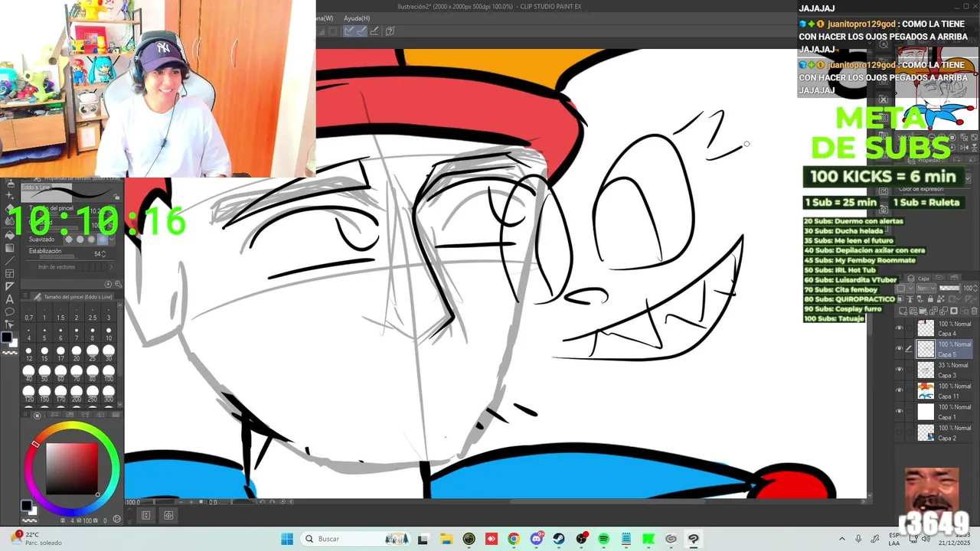The width and height of the screenshot is (980, 551).
Task: Hide layer Capa 5
Action: [899, 348]
